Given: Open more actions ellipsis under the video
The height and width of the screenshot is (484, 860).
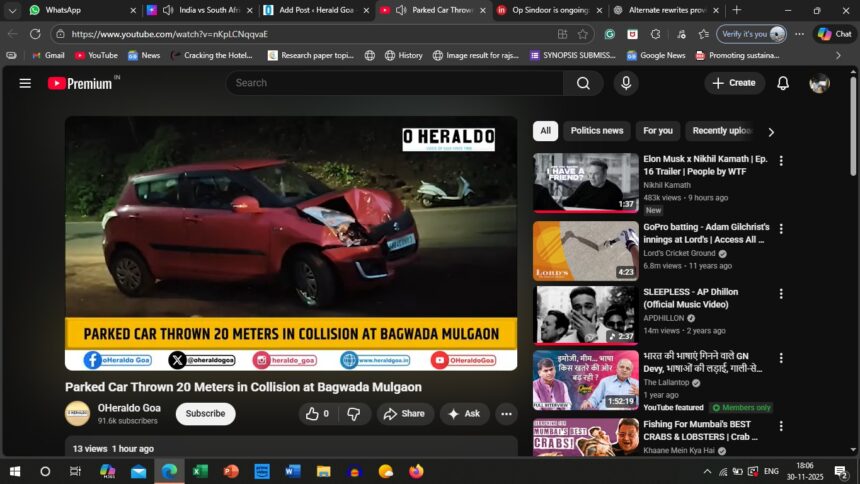Looking at the screenshot, I should 506,414.
